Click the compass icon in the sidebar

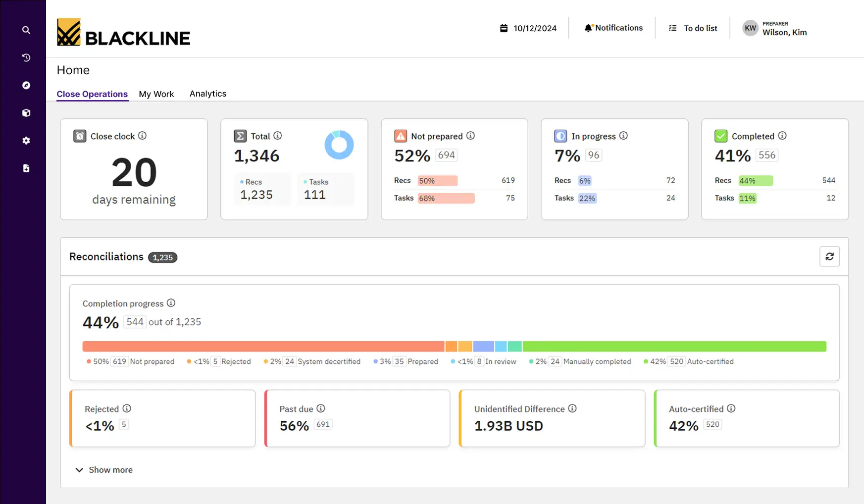point(26,86)
